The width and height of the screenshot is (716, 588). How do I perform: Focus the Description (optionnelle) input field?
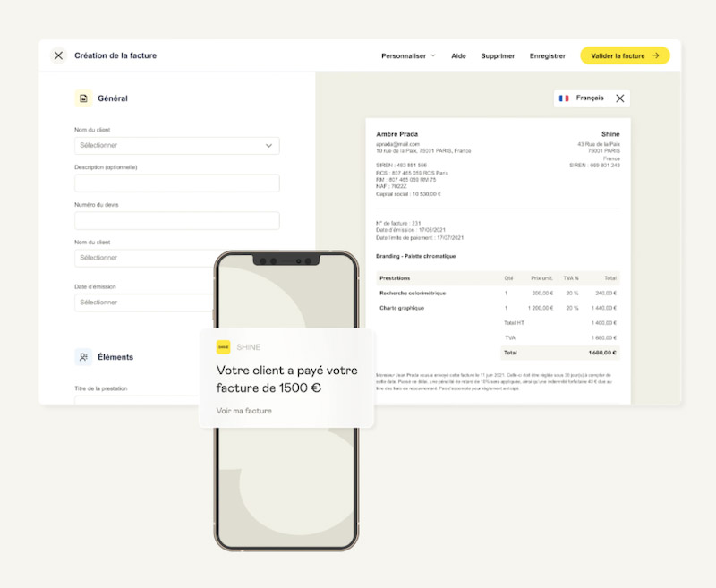click(176, 183)
